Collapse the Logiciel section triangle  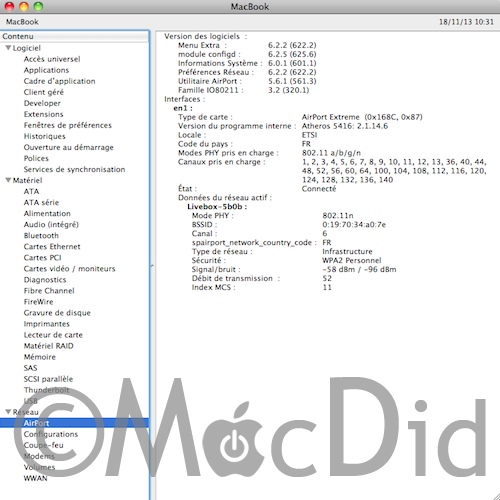pyautogui.click(x=8, y=48)
